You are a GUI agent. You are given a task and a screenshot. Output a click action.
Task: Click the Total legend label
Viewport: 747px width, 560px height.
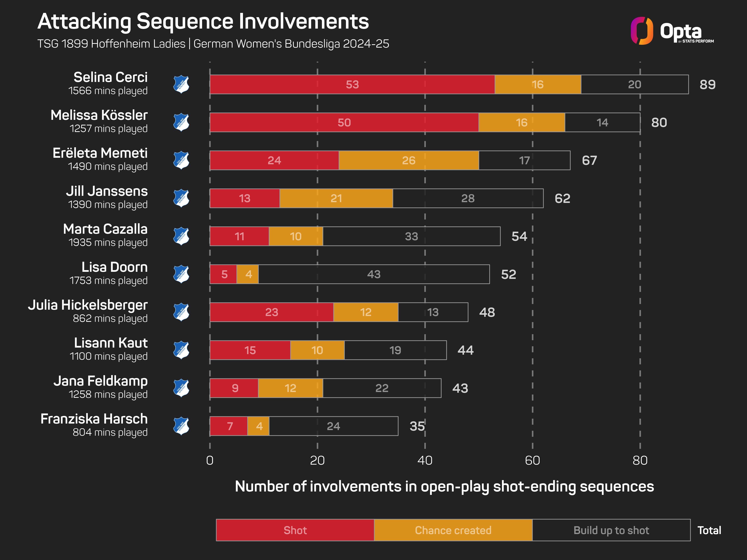pyautogui.click(x=709, y=530)
